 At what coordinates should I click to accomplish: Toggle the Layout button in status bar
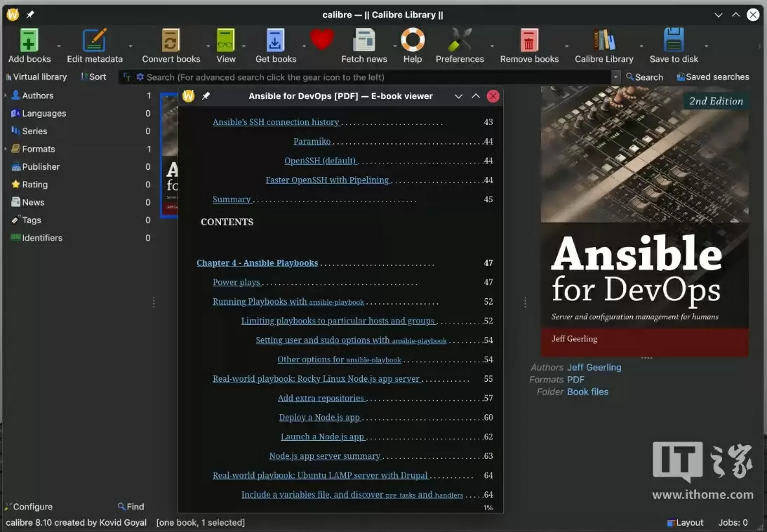(685, 522)
